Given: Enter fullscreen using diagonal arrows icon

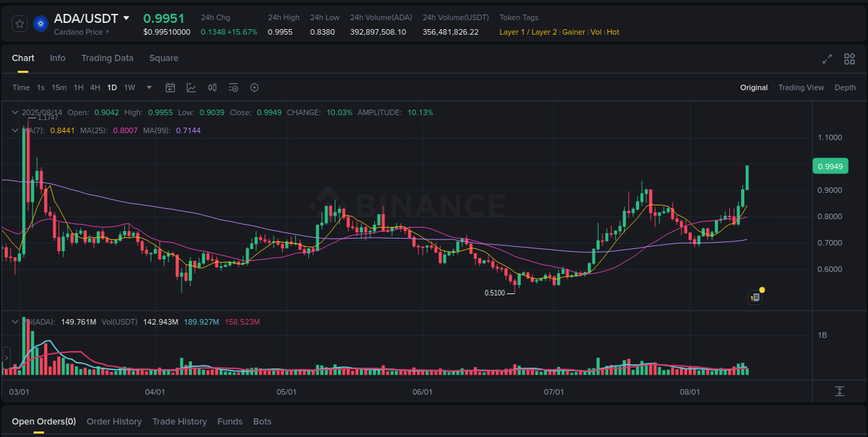Looking at the screenshot, I should pyautogui.click(x=826, y=60).
